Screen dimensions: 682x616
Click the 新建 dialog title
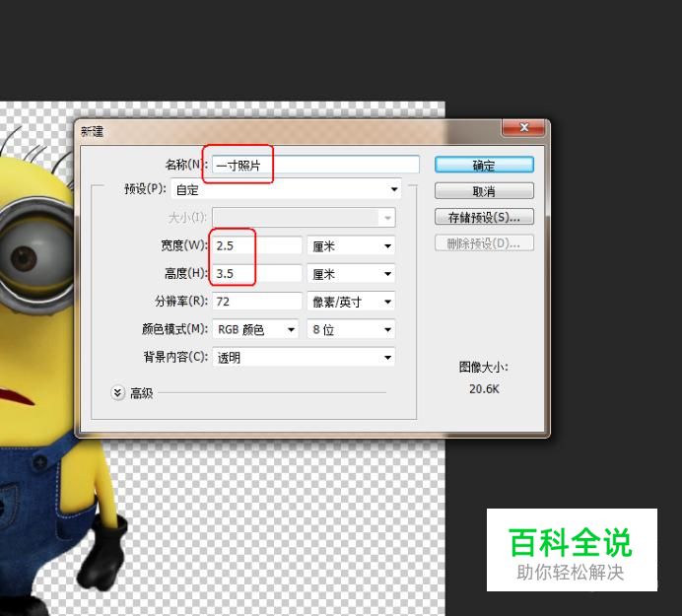pyautogui.click(x=93, y=131)
